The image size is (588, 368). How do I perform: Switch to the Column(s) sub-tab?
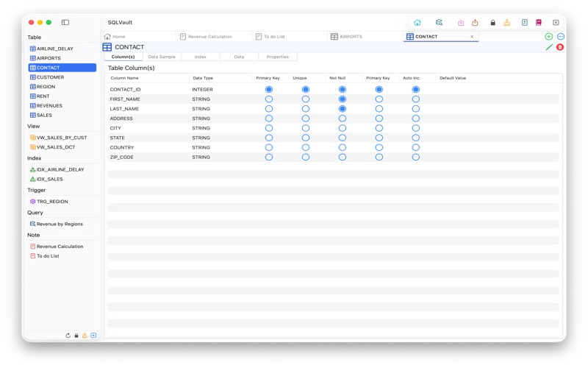pos(123,57)
